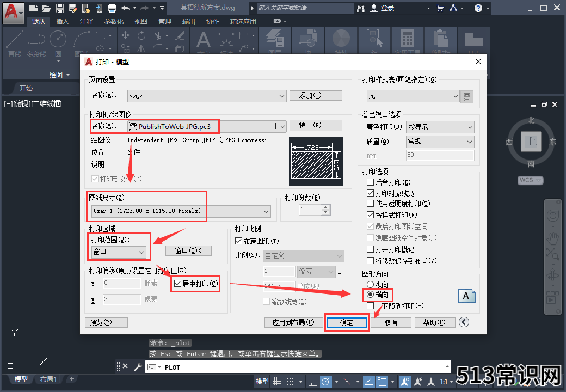This screenshot has height=392, width=566.
Task: Click the Save disk icon
Action: pyautogui.click(x=59, y=8)
